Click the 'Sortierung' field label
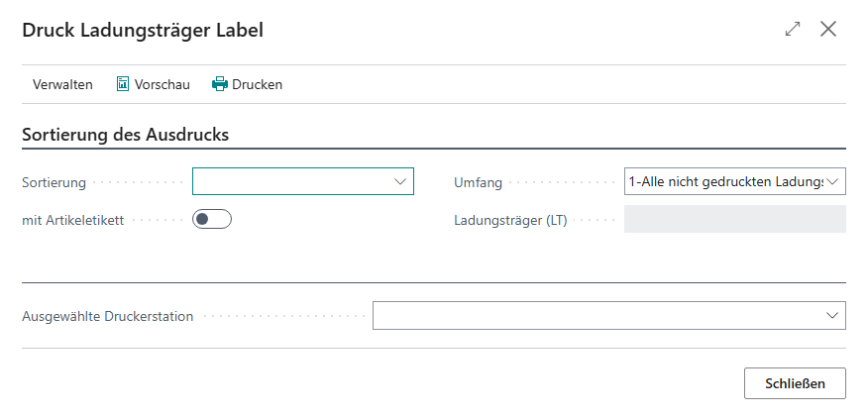Screen dimensions: 868x417 coord(54,182)
